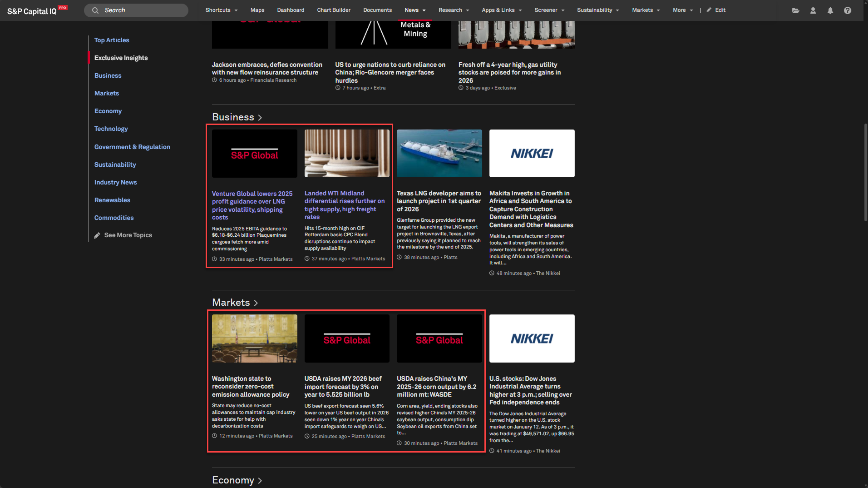This screenshot has height=488, width=868.
Task: Jump to Renewables in the sidebar
Action: [112, 200]
